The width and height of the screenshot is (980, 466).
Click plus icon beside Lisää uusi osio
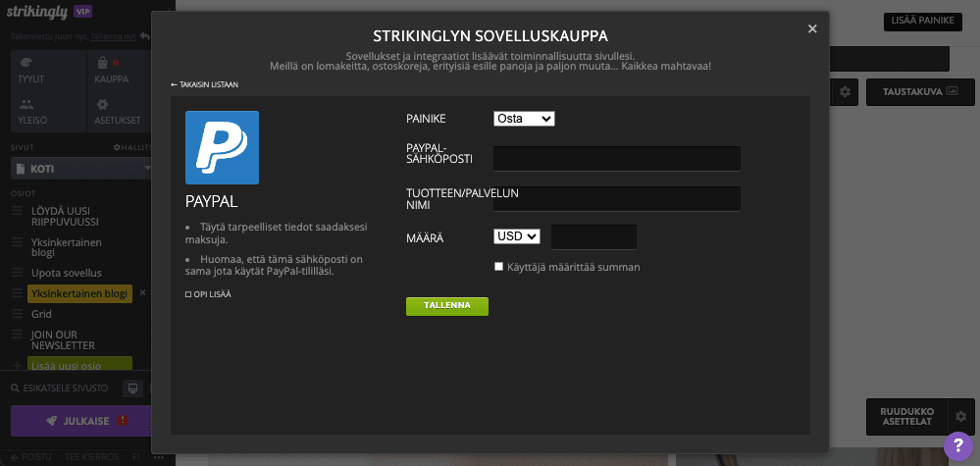[x=18, y=366]
